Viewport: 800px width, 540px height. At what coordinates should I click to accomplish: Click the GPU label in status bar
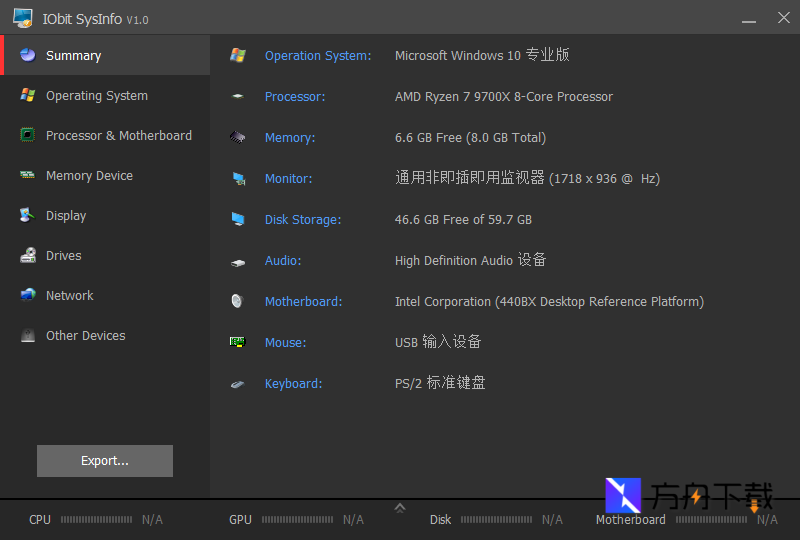click(x=240, y=520)
